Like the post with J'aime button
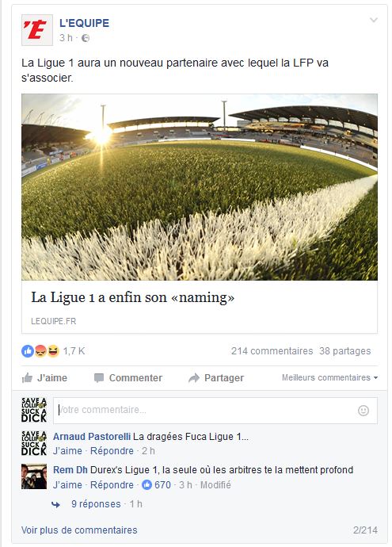 click(44, 378)
